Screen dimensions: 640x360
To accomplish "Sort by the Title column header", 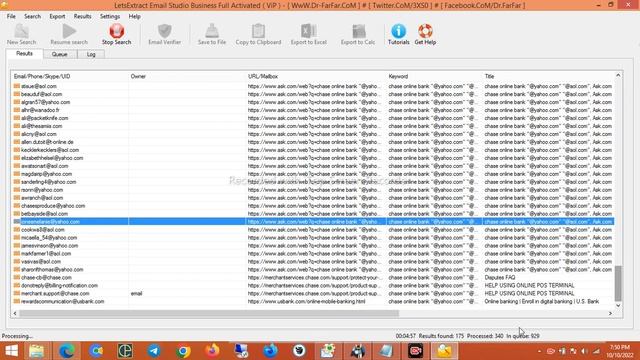I will pyautogui.click(x=548, y=76).
